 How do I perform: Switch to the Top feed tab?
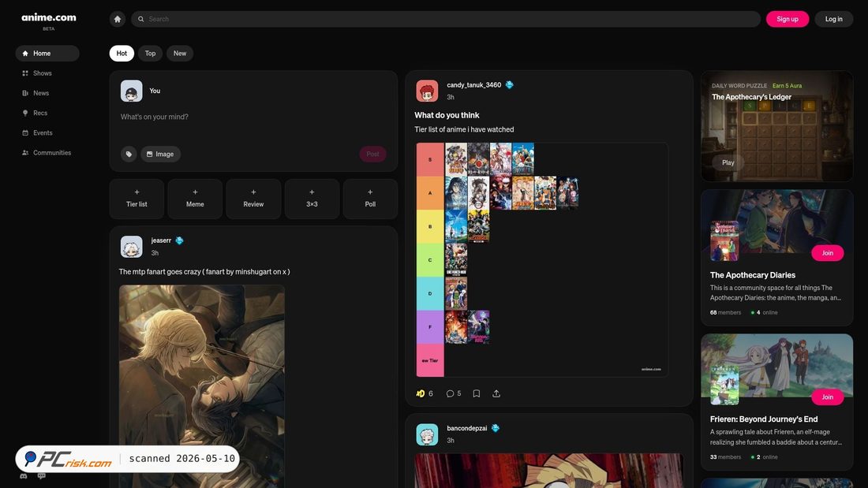point(150,53)
